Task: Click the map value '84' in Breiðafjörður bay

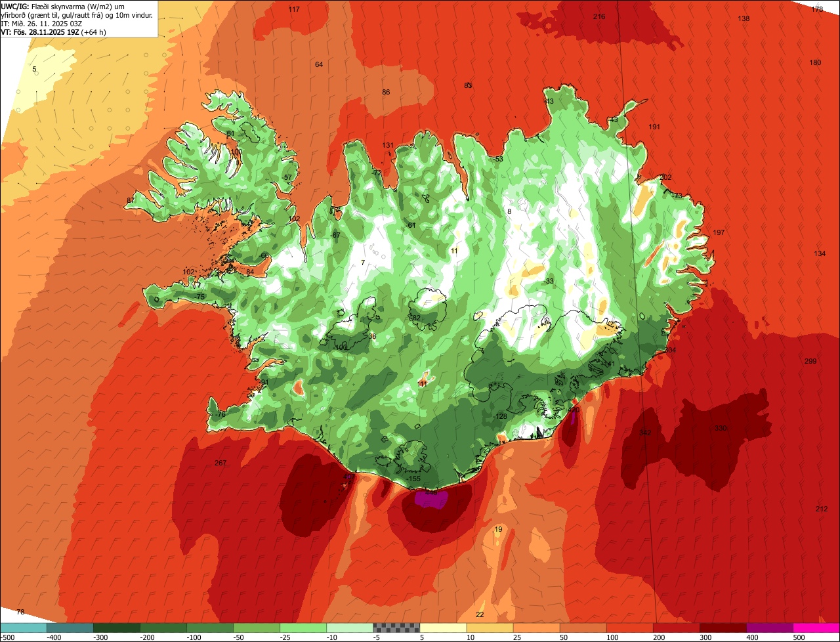Action: (x=250, y=272)
